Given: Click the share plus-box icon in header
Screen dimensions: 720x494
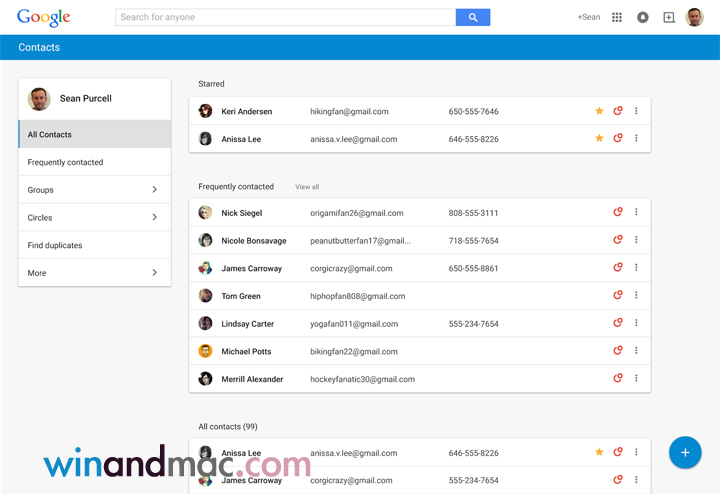Looking at the screenshot, I should click(669, 17).
